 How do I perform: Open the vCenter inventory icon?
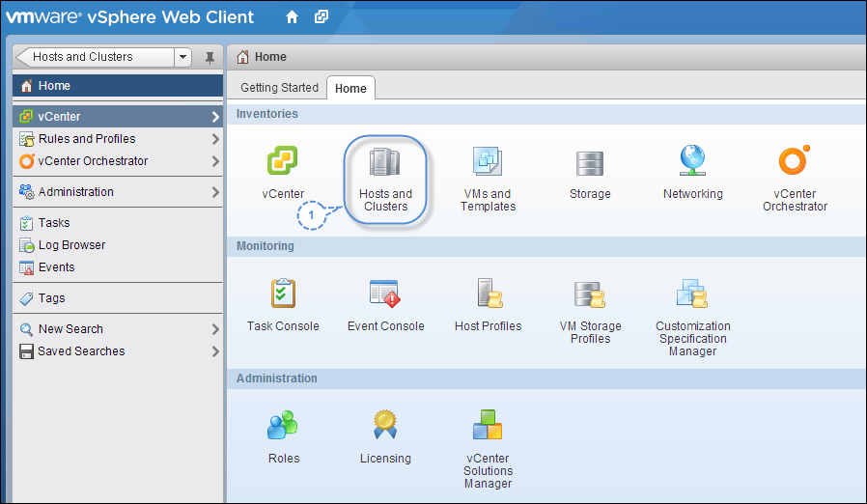[x=283, y=160]
